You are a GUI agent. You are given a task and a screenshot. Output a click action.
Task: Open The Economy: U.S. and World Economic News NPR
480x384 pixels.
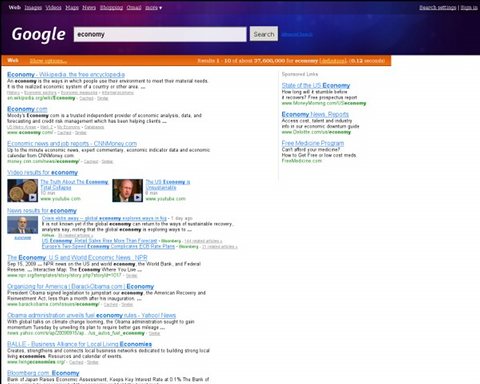pos(77,258)
